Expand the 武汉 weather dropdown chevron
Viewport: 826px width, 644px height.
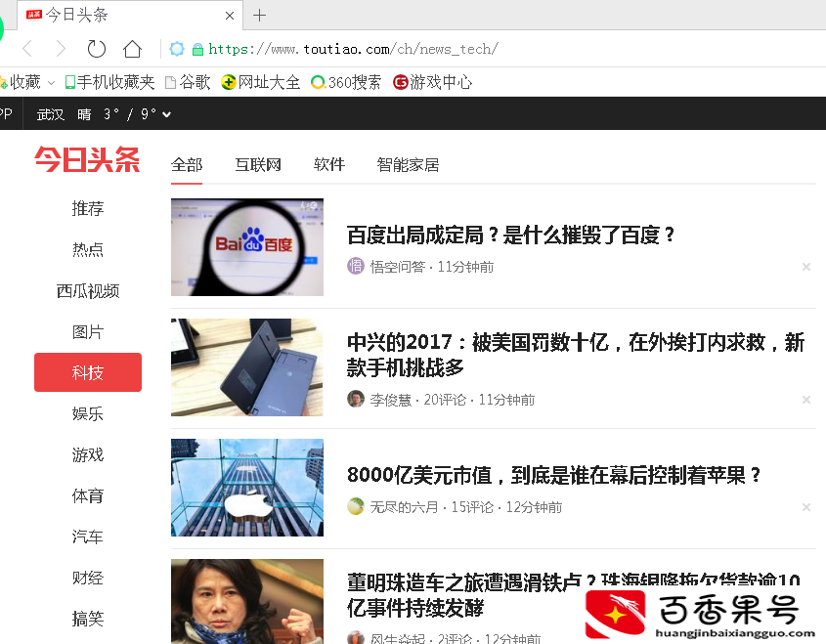pyautogui.click(x=166, y=114)
